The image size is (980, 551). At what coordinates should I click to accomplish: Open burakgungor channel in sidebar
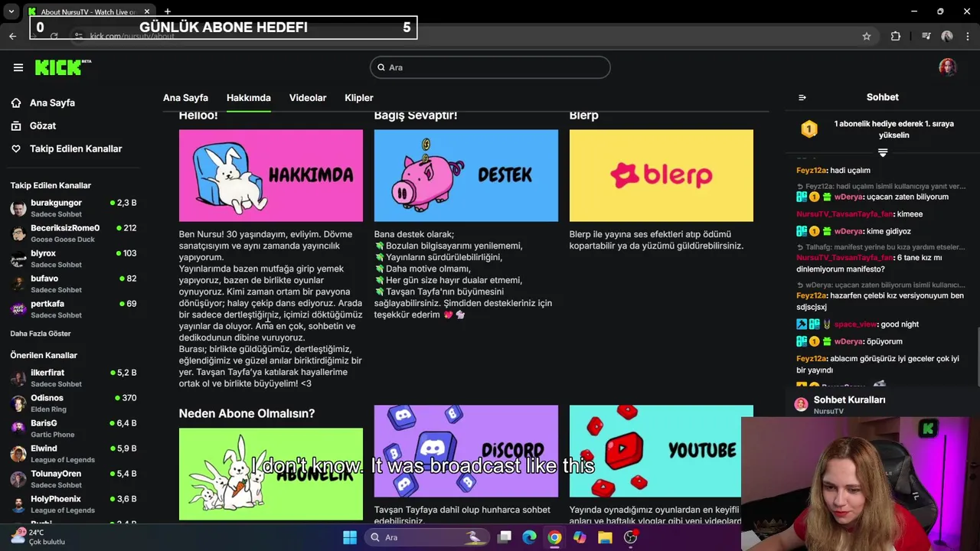[x=73, y=208]
